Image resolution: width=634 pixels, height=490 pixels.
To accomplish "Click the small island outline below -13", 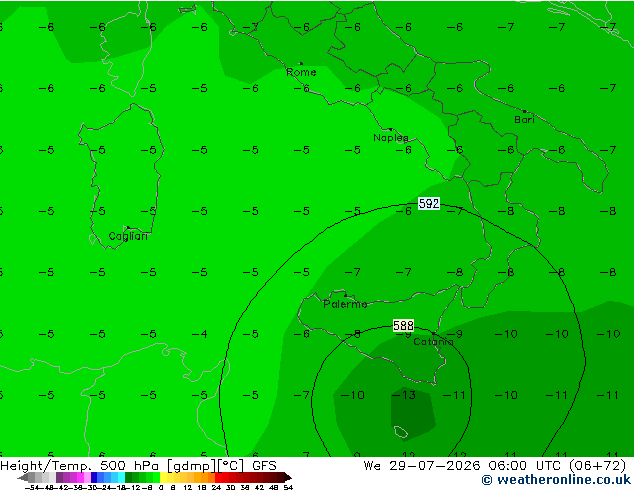I will tap(401, 432).
